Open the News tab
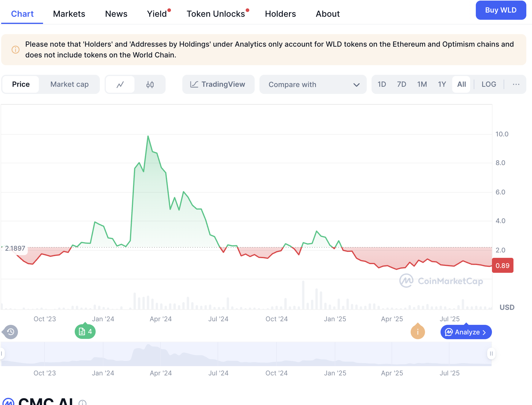532x405 pixels. (116, 14)
